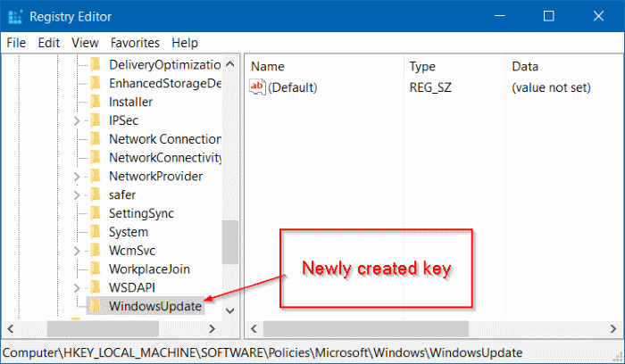Click the SettingSync folder icon
625x364 pixels.
tap(96, 213)
